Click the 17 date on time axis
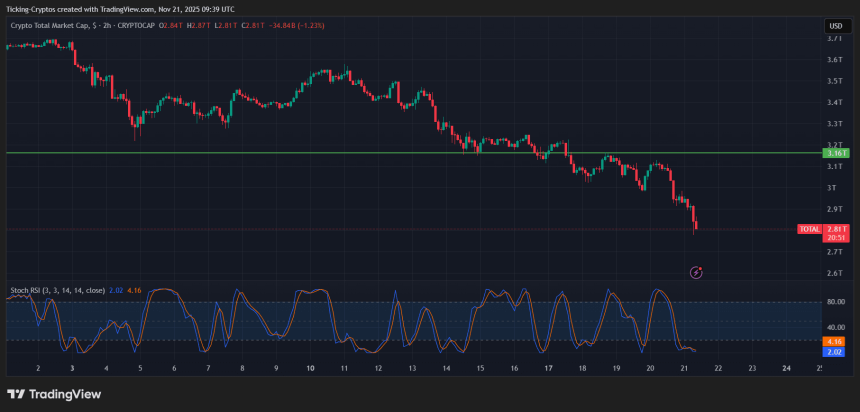Viewport: 860px width, 412px height. point(548,369)
